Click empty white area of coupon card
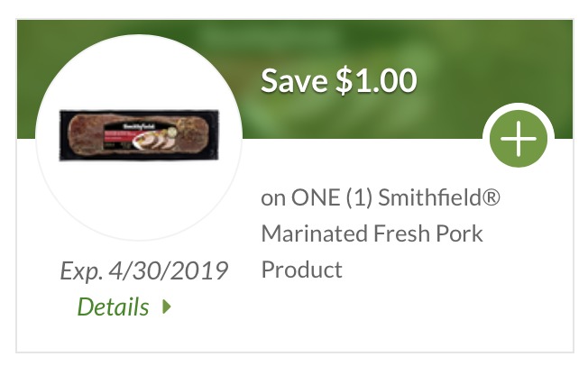 click(x=433, y=316)
